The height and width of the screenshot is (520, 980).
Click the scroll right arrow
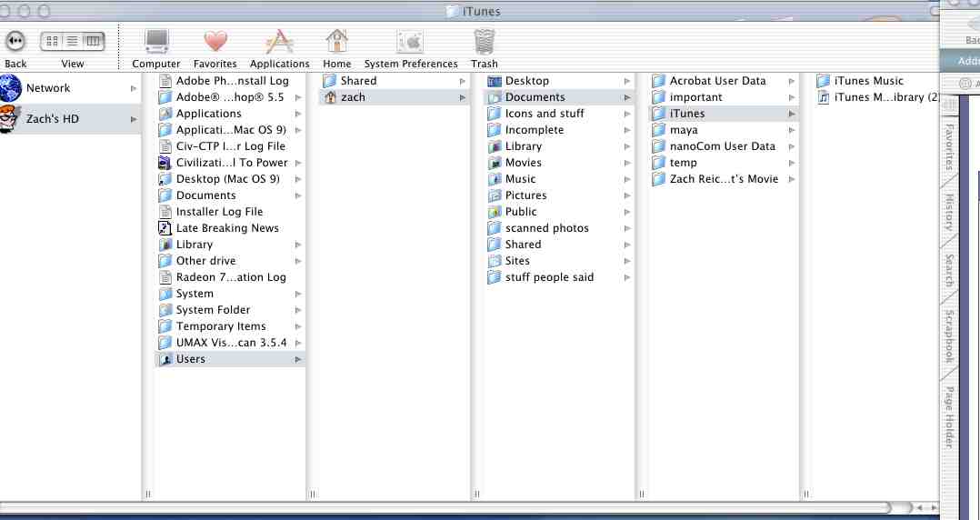click(934, 508)
